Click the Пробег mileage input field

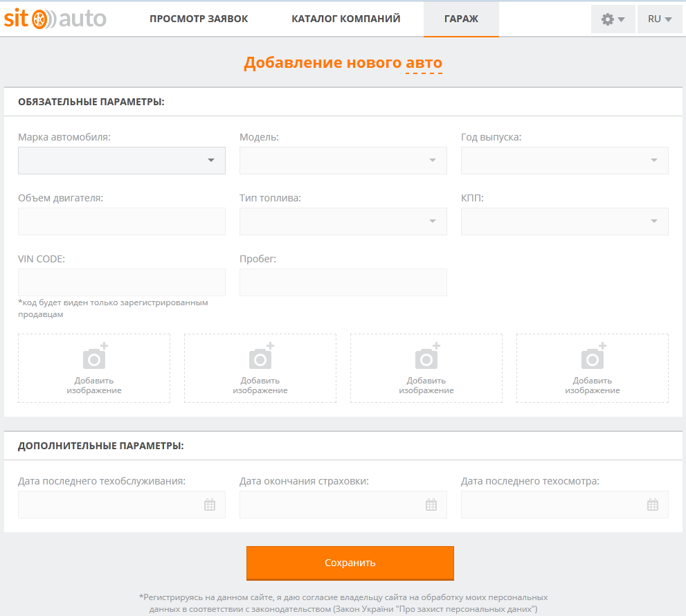click(343, 282)
